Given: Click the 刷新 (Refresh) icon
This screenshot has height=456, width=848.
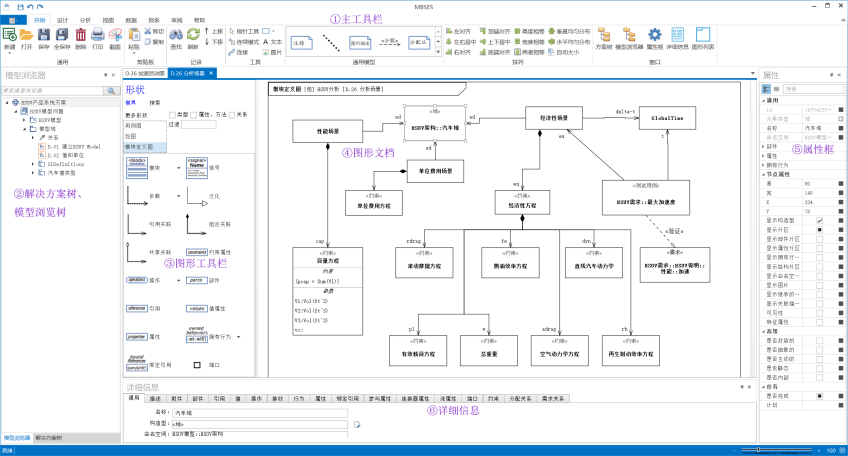Looking at the screenshot, I should 193,36.
